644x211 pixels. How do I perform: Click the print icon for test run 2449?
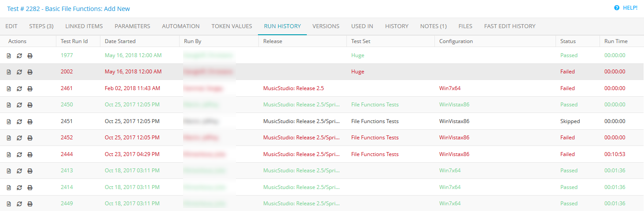tap(30, 204)
